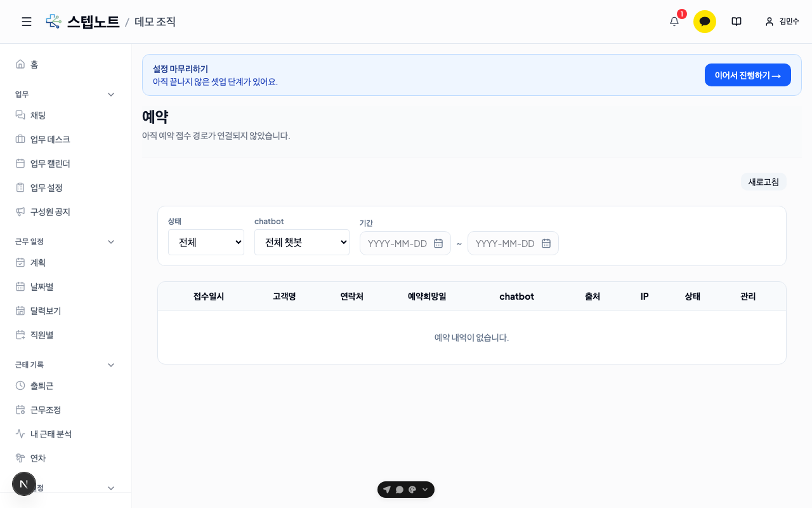This screenshot has width=812, height=508.
Task: Open the chatbot dropdown showing 전체 챗봇
Action: click(x=302, y=242)
